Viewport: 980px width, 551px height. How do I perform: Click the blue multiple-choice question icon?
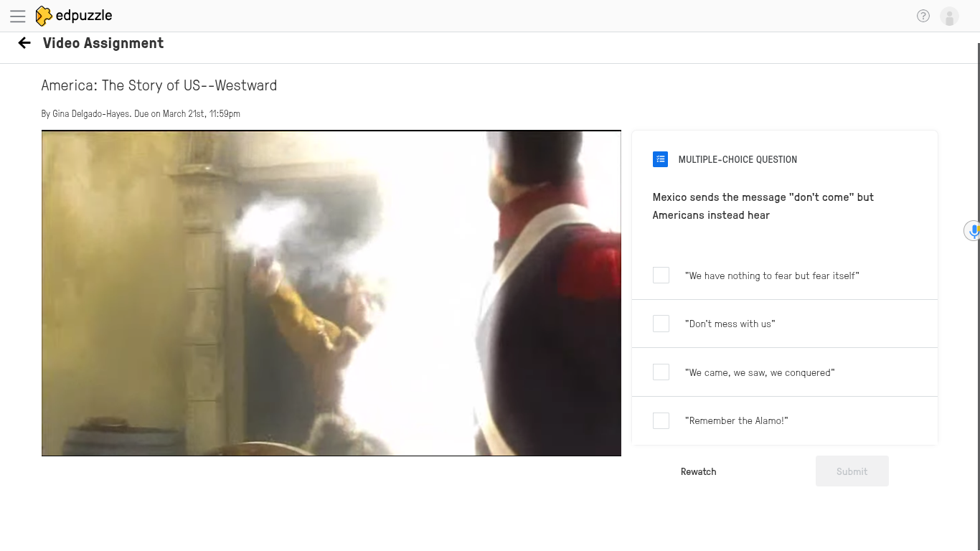coord(660,159)
